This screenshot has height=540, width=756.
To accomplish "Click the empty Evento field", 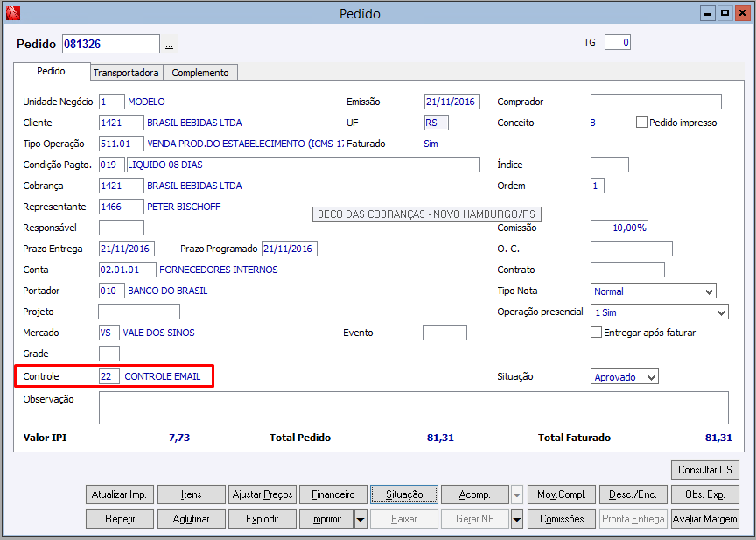I will tap(444, 333).
